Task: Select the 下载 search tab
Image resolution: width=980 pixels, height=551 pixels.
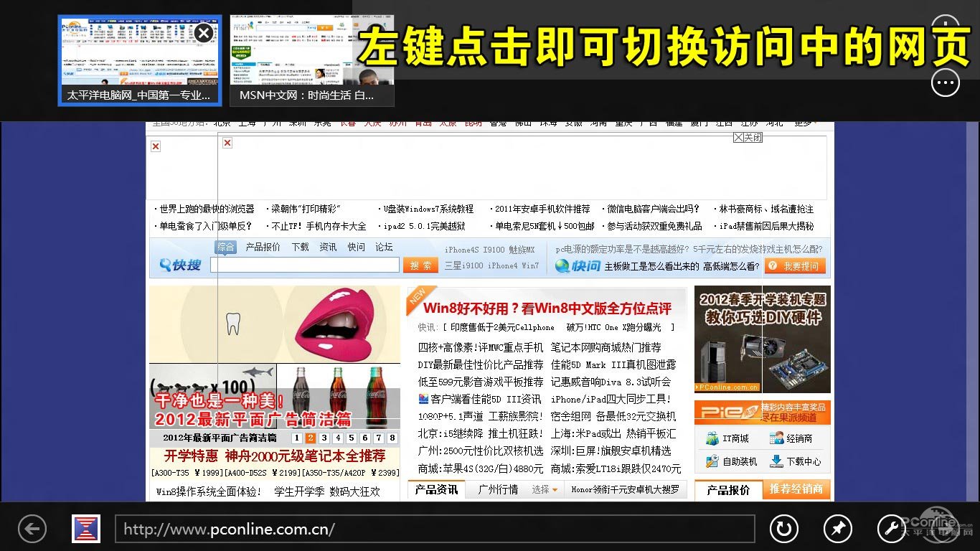Action: pyautogui.click(x=300, y=247)
